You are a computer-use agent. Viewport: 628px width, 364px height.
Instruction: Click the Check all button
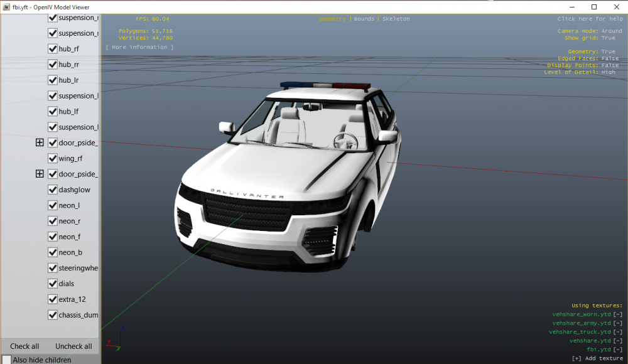click(x=24, y=346)
